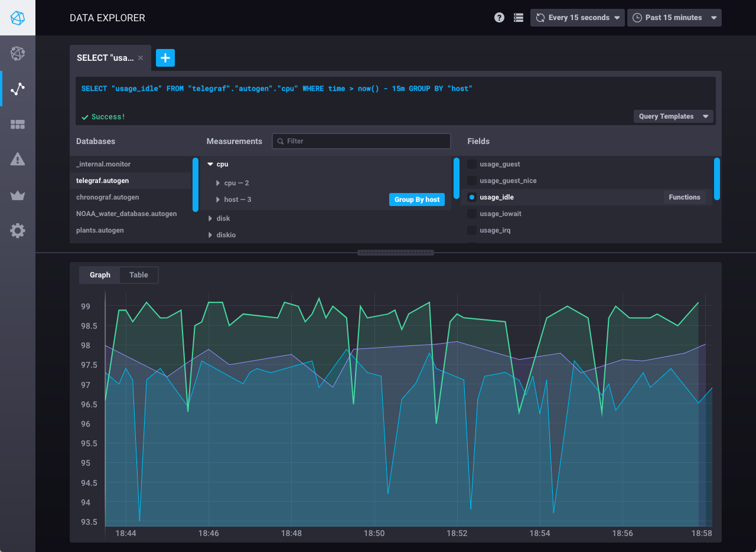This screenshot has height=552, width=756.
Task: Open the Dashboards page
Action: point(18,125)
